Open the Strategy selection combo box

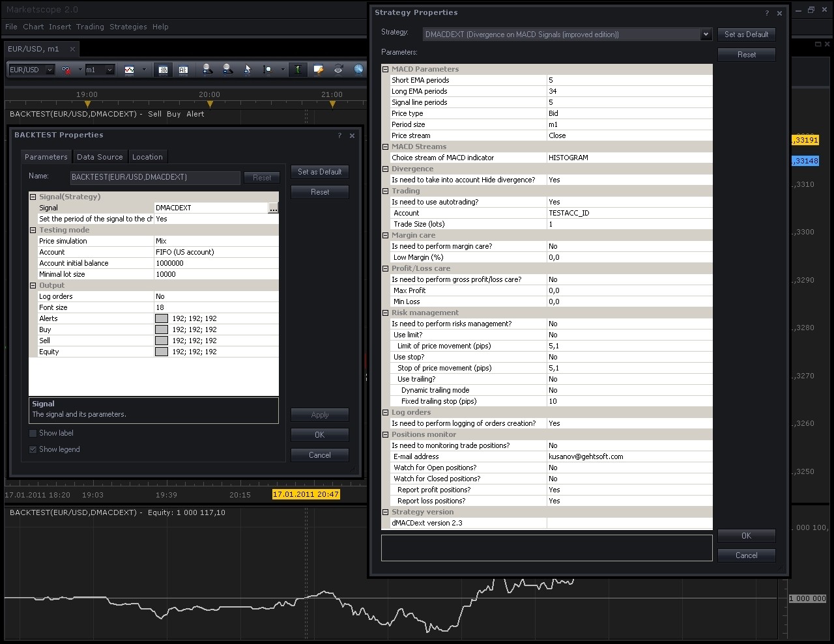(x=566, y=35)
